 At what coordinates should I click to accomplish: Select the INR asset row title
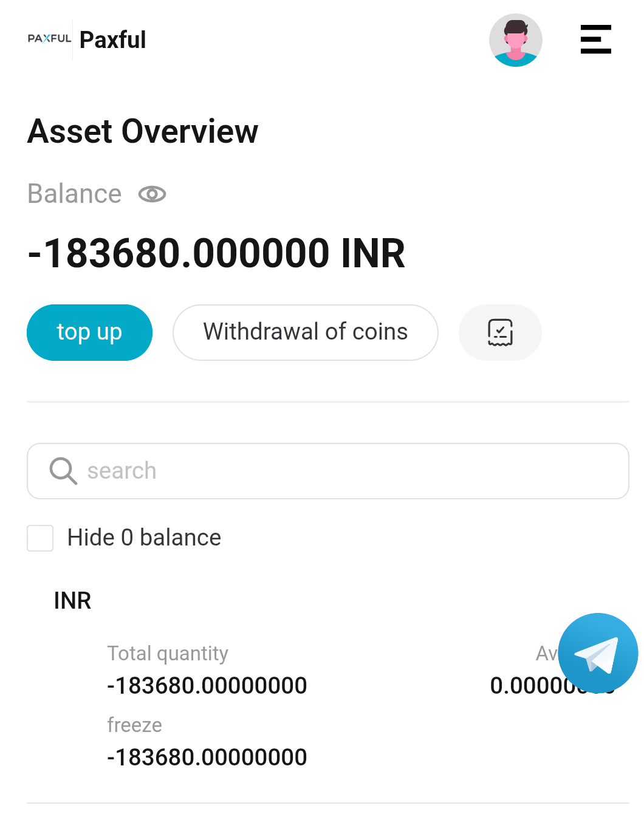coord(72,601)
